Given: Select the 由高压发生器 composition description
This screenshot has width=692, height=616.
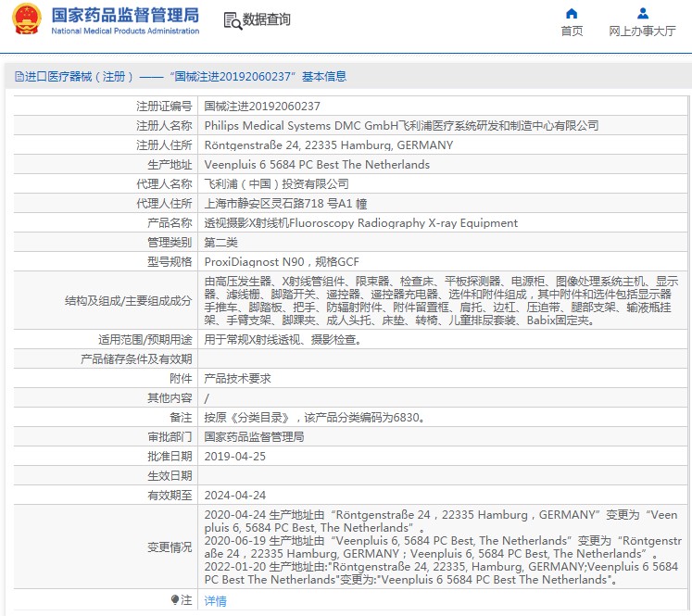Looking at the screenshot, I should click(441, 300).
